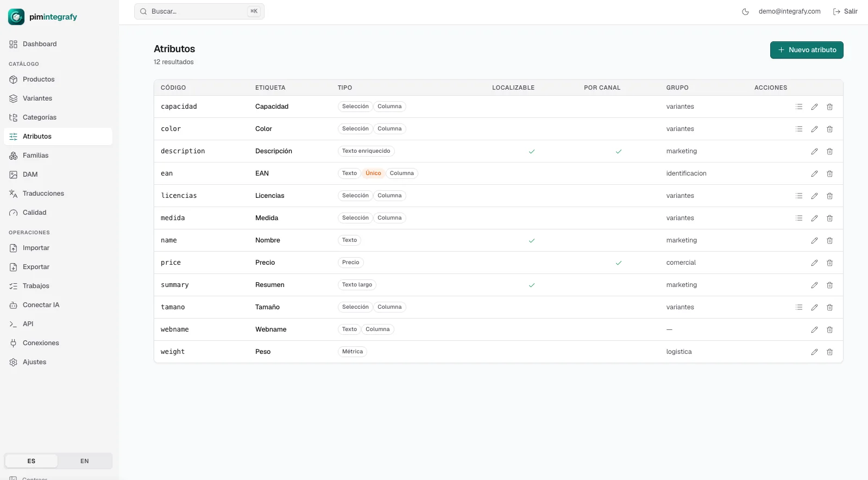Delete the color attribute using trash icon
Image resolution: width=868 pixels, height=480 pixels.
829,129
